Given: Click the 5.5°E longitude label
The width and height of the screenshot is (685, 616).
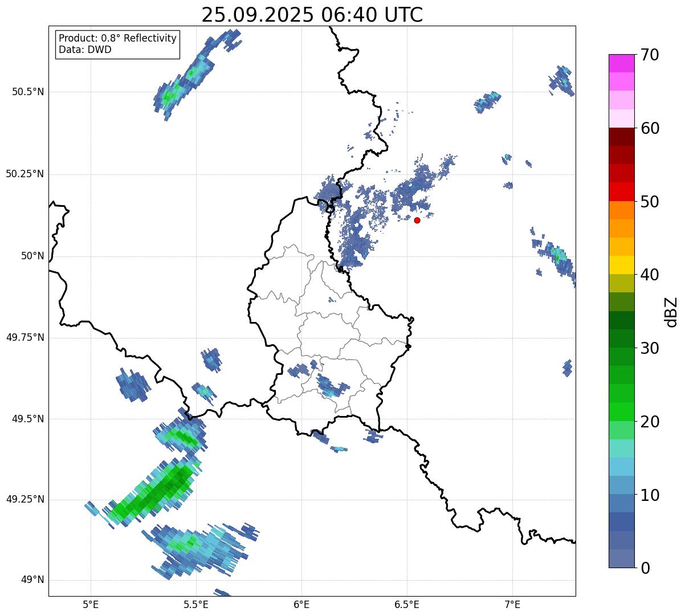Looking at the screenshot, I should click(x=196, y=604).
